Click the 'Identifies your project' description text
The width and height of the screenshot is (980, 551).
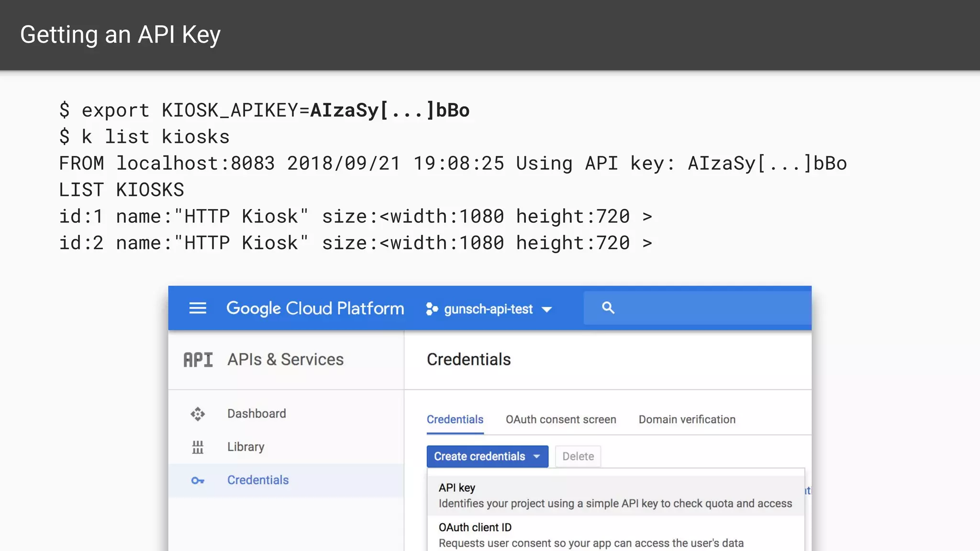click(615, 504)
